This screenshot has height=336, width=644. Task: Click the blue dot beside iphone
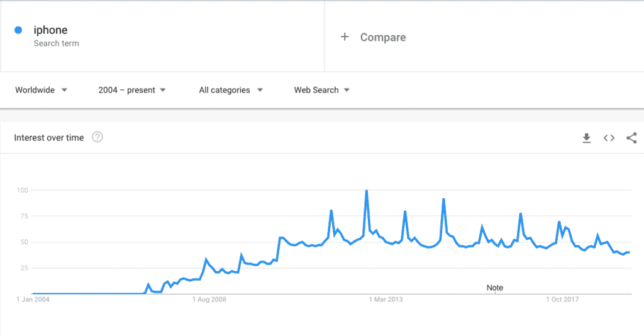[18, 30]
